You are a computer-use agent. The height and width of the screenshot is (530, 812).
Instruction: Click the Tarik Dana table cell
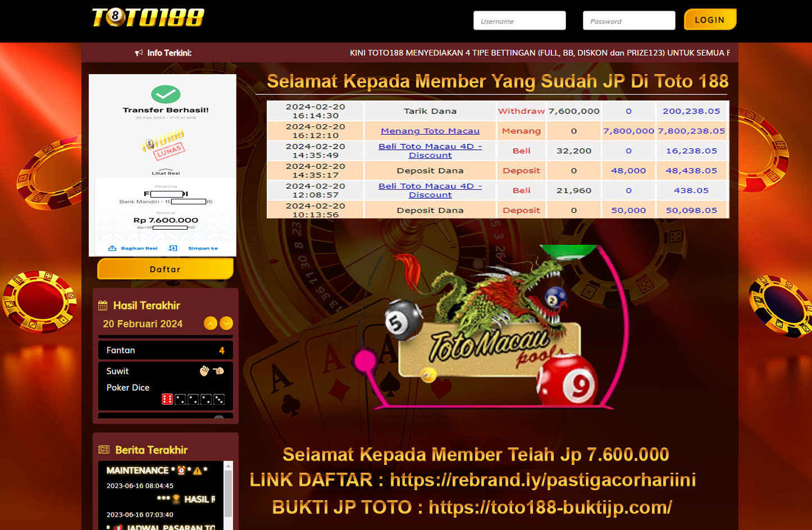pyautogui.click(x=430, y=111)
